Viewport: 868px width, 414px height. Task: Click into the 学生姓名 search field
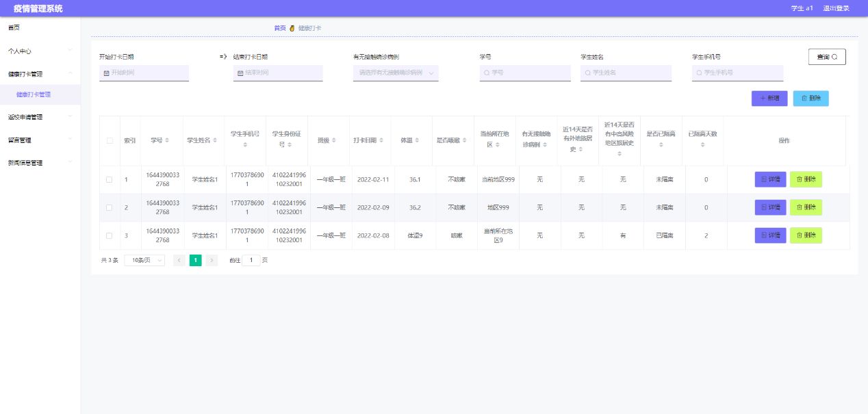tap(626, 73)
